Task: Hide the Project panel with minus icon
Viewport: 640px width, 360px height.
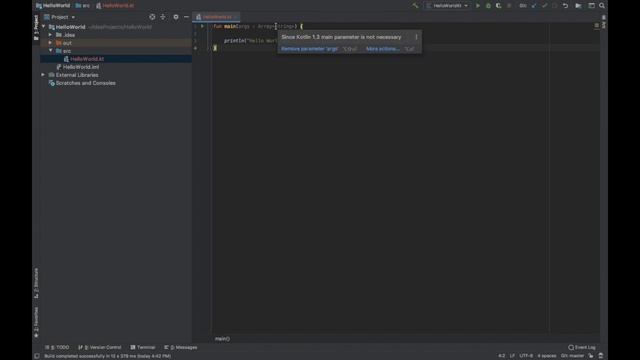Action: pos(187,17)
